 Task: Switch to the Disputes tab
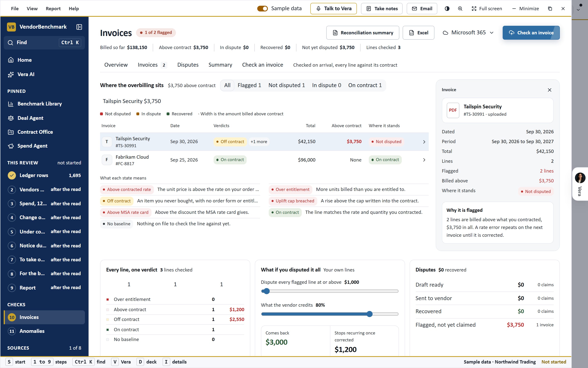(188, 65)
